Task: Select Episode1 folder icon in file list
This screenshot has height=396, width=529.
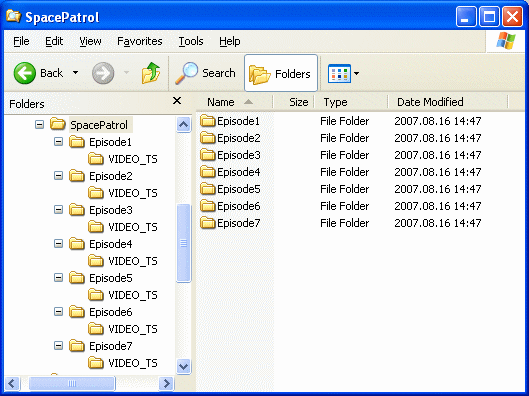Action: [x=207, y=120]
